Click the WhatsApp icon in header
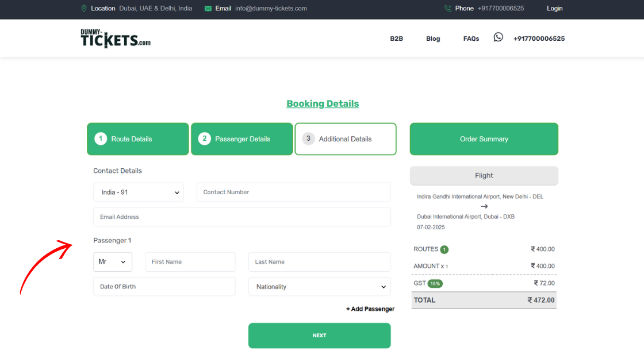 tap(498, 37)
